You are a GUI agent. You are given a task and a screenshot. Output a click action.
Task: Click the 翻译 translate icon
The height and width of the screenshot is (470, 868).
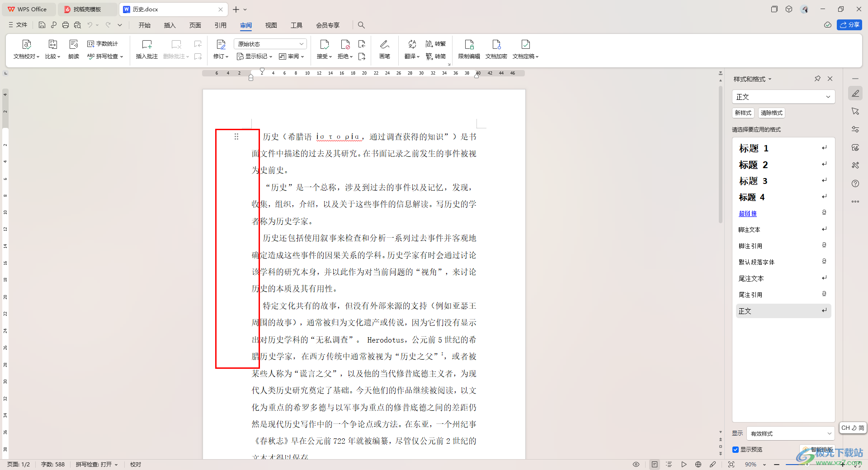tap(412, 44)
